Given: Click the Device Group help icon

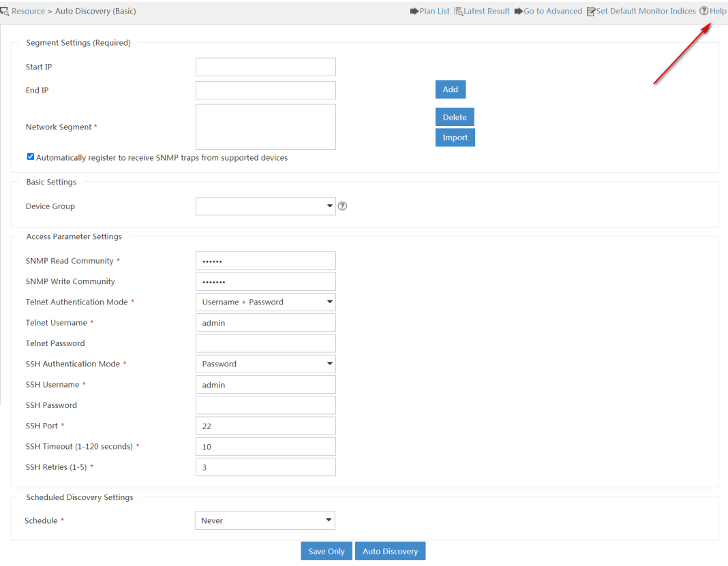Looking at the screenshot, I should tap(343, 206).
